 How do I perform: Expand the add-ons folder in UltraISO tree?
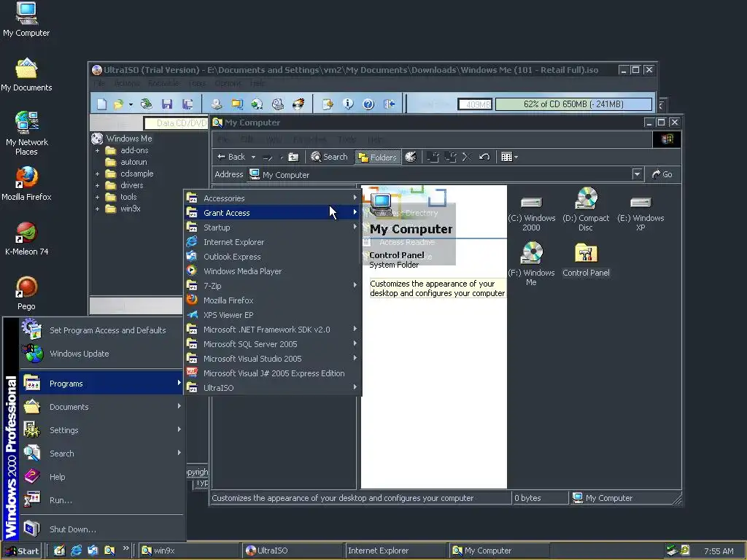click(x=97, y=150)
